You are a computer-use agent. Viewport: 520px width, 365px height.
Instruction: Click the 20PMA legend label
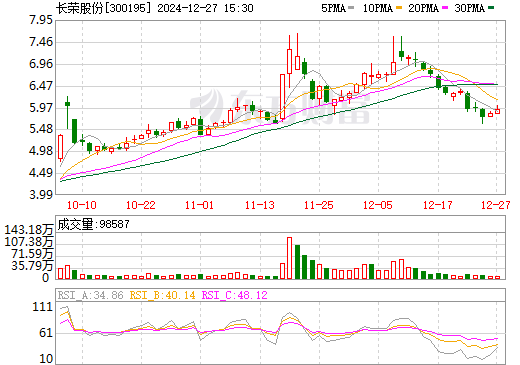(423, 8)
